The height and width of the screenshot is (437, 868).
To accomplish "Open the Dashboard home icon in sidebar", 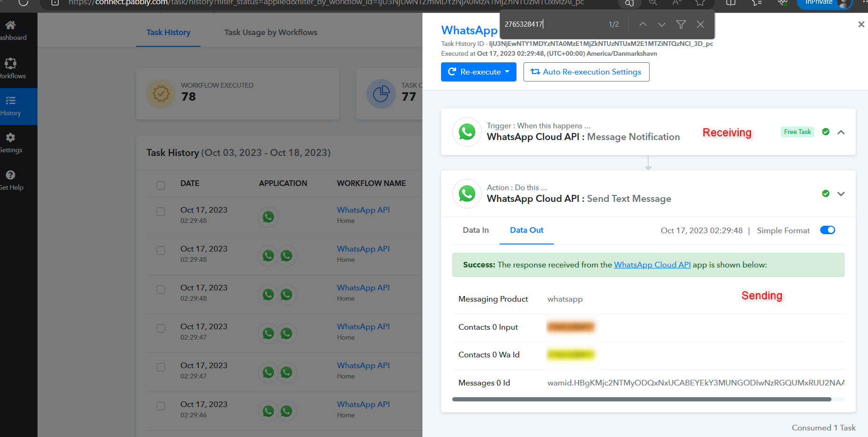I will pos(10,26).
